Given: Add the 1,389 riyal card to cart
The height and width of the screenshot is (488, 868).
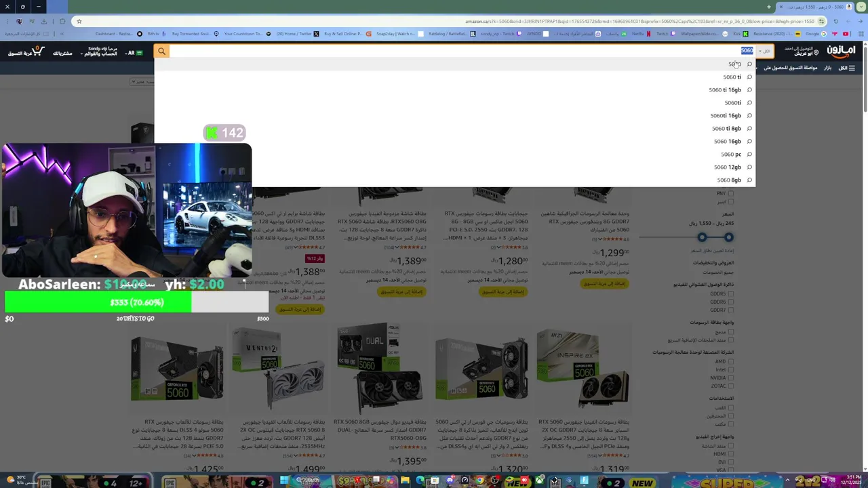Looking at the screenshot, I should tap(401, 291).
